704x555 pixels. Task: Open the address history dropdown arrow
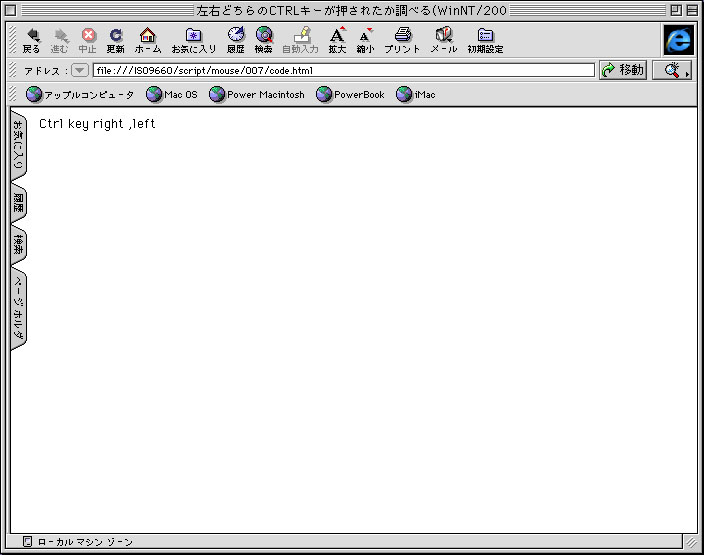[x=80, y=70]
